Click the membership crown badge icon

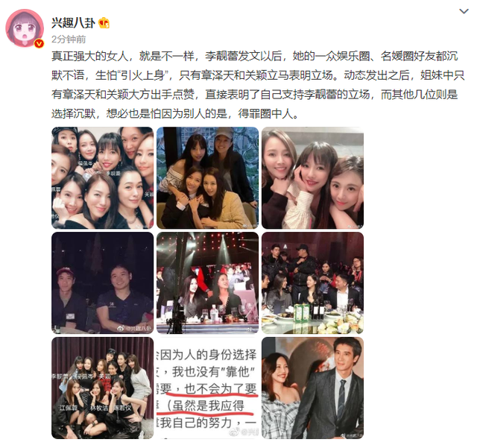104,23
